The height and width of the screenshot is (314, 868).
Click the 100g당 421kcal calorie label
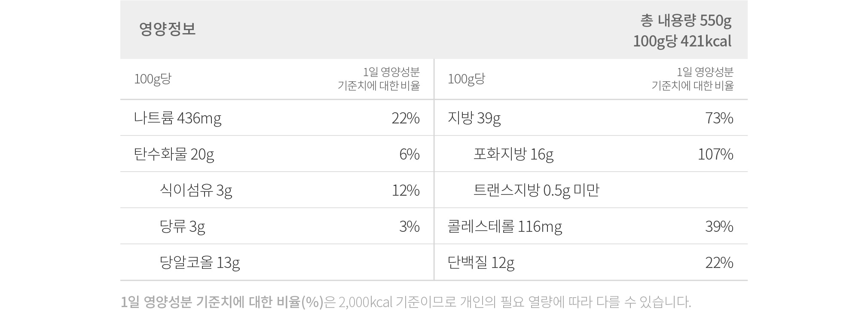click(x=682, y=41)
